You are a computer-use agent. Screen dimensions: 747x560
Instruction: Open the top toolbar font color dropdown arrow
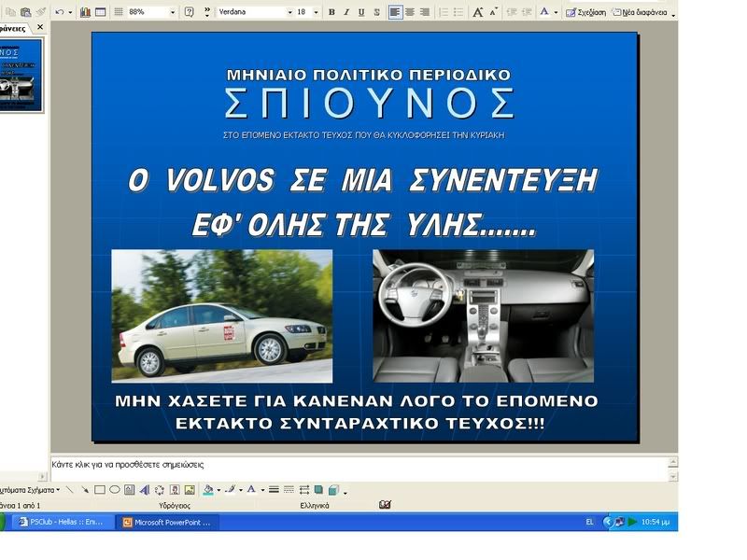click(556, 12)
